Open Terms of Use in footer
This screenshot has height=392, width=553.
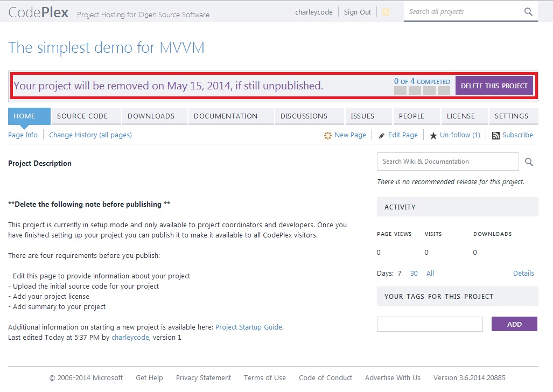pos(265,377)
